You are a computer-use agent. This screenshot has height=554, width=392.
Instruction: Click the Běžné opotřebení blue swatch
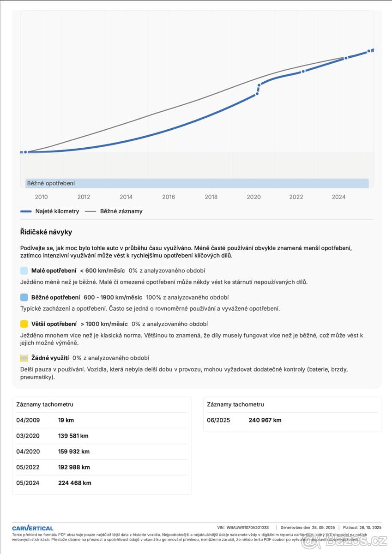[x=24, y=298]
